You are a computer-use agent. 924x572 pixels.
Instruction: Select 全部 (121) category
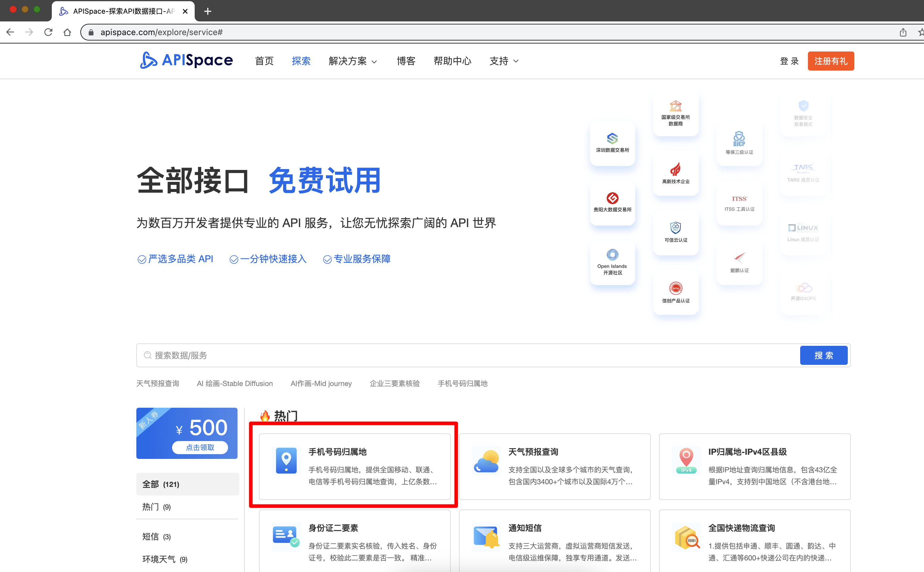coord(188,484)
